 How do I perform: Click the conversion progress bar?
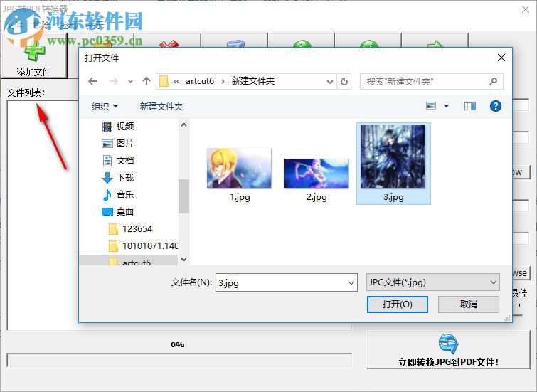click(x=179, y=360)
